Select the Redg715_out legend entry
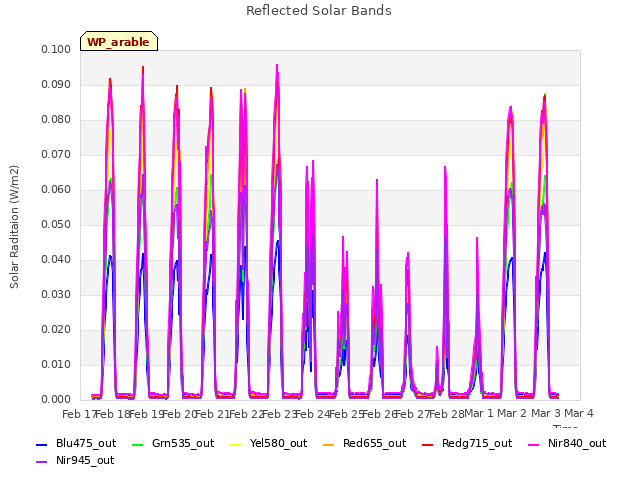Screen dimensions: 640x480 pyautogui.click(x=467, y=443)
